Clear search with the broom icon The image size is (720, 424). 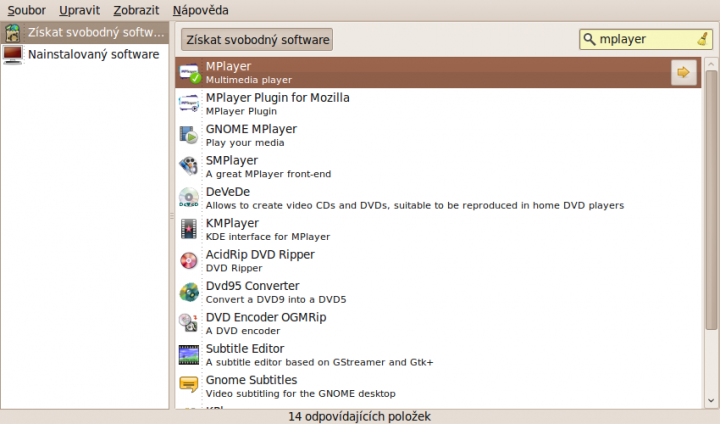pos(703,39)
